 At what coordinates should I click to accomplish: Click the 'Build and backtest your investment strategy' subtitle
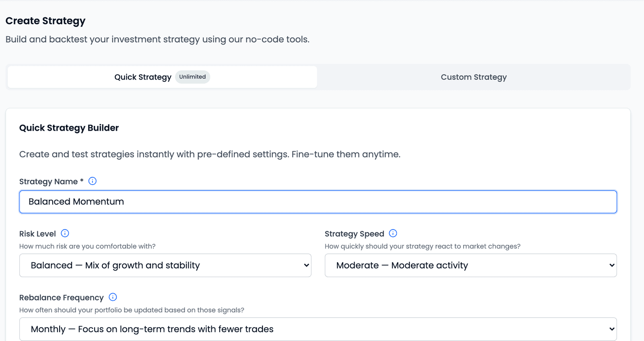(x=157, y=39)
